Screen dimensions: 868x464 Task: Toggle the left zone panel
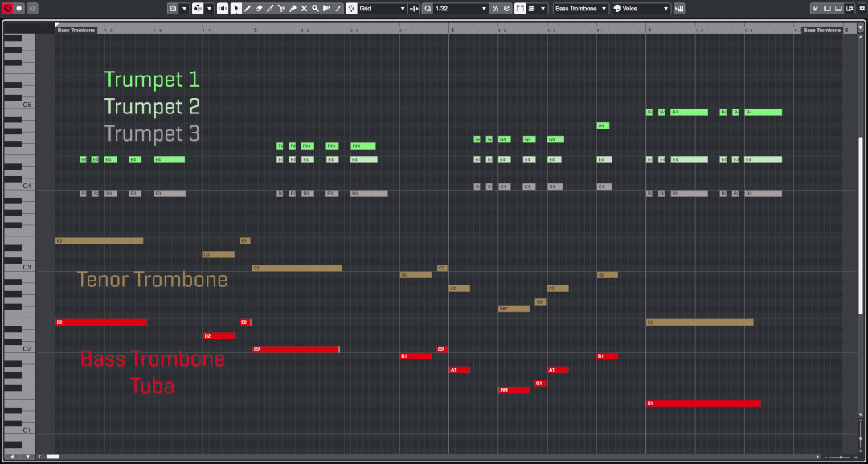point(828,8)
